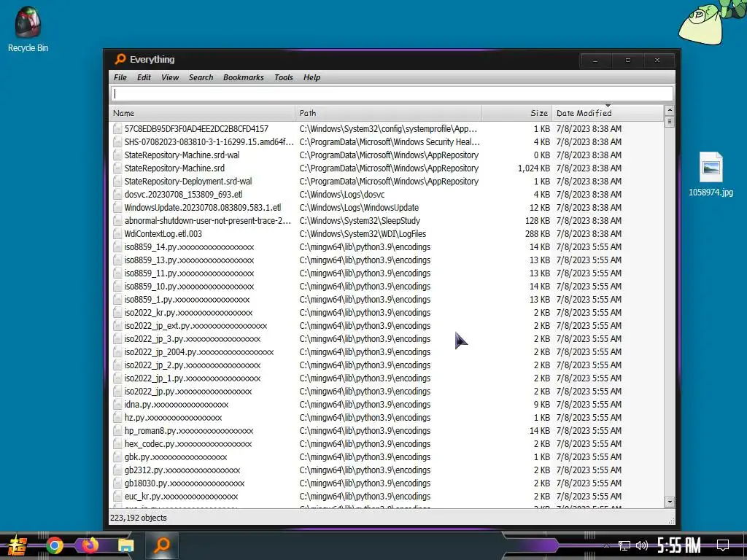
Task: Click file icon of WdiContextLog.etl.003
Action: (117, 234)
